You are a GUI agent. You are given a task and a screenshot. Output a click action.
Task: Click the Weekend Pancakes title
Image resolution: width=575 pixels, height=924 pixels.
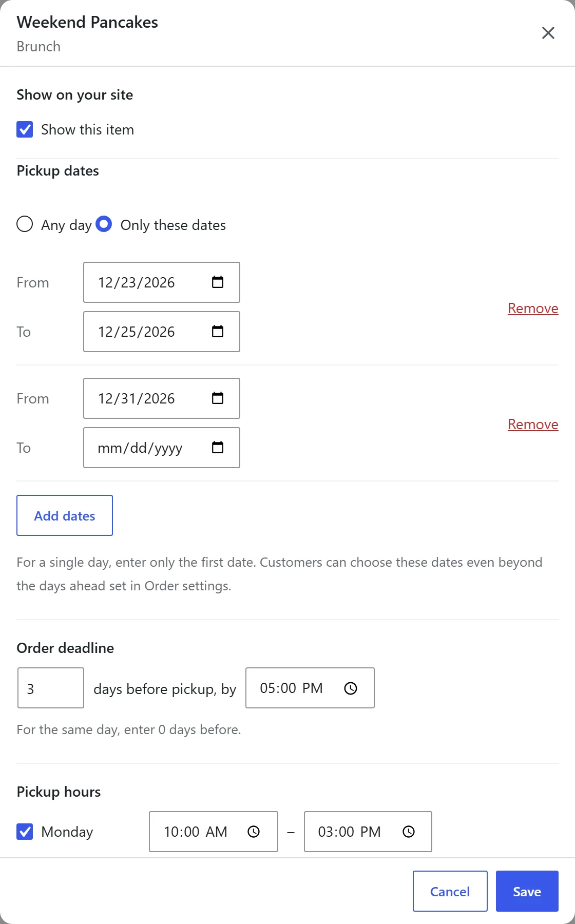pos(87,22)
